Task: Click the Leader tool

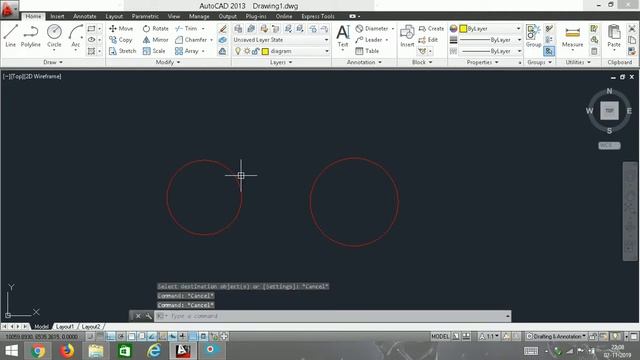Action: pos(369,40)
